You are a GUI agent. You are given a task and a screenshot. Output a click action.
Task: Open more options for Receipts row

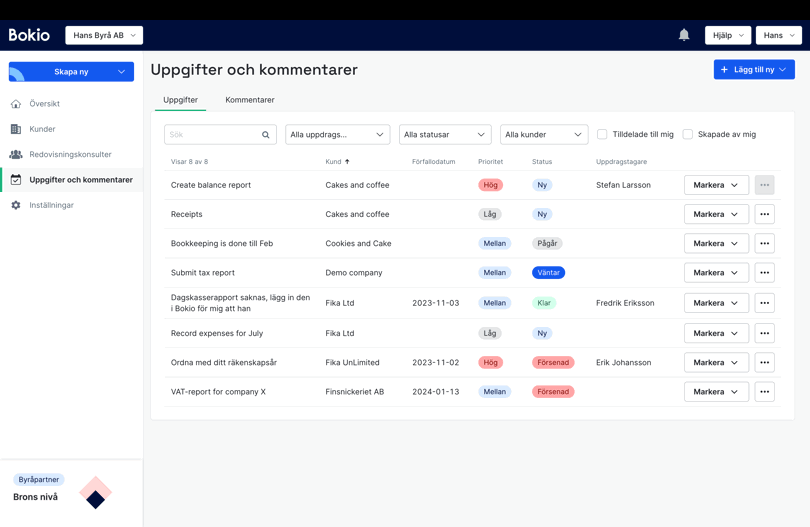pyautogui.click(x=764, y=214)
